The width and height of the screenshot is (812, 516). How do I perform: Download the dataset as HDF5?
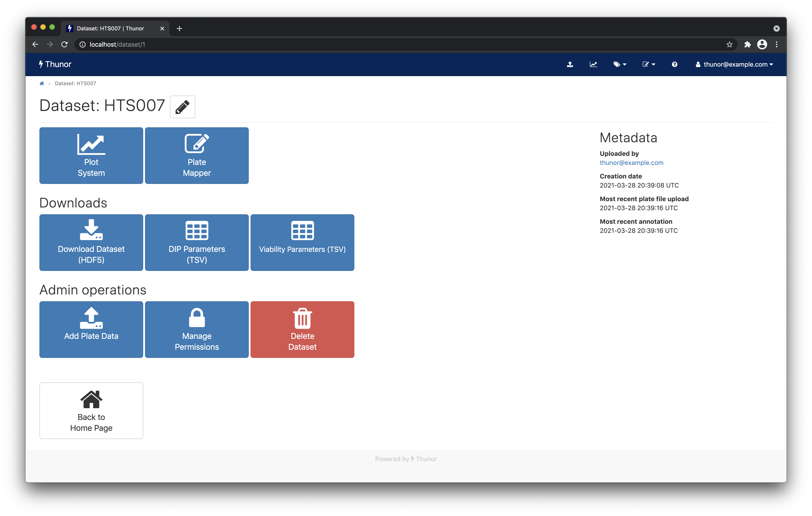pyautogui.click(x=91, y=242)
